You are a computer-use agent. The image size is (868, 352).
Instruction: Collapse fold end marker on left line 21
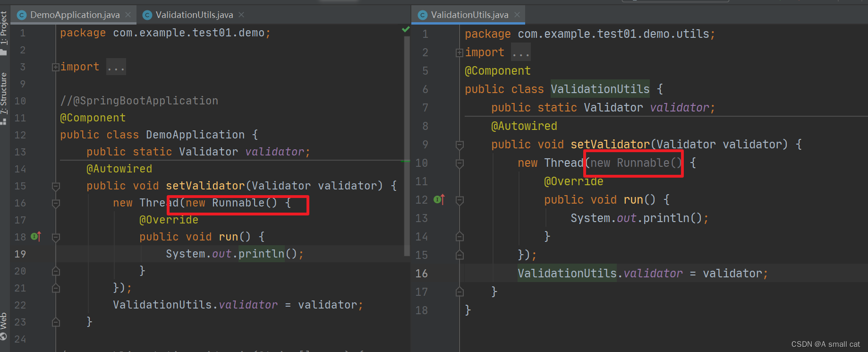coord(56,288)
